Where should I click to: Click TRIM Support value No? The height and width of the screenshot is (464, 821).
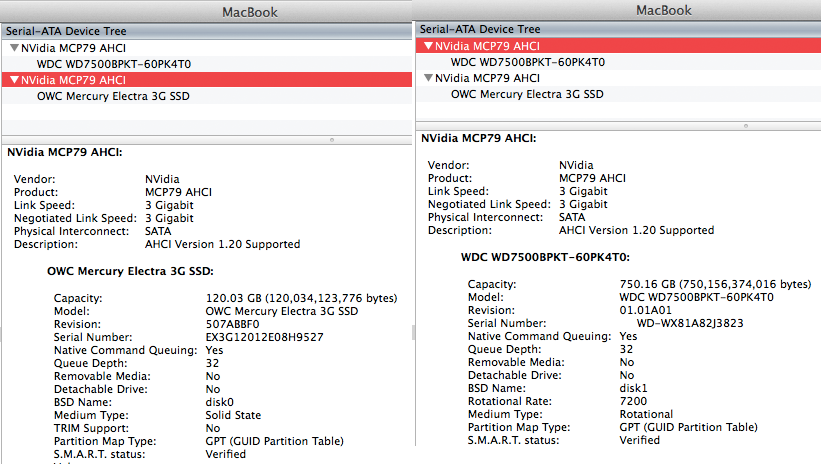coord(213,428)
